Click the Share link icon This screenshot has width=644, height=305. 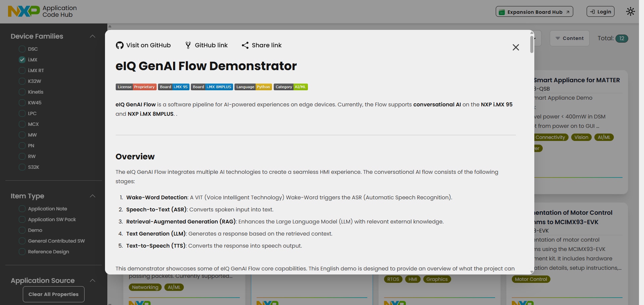245,45
